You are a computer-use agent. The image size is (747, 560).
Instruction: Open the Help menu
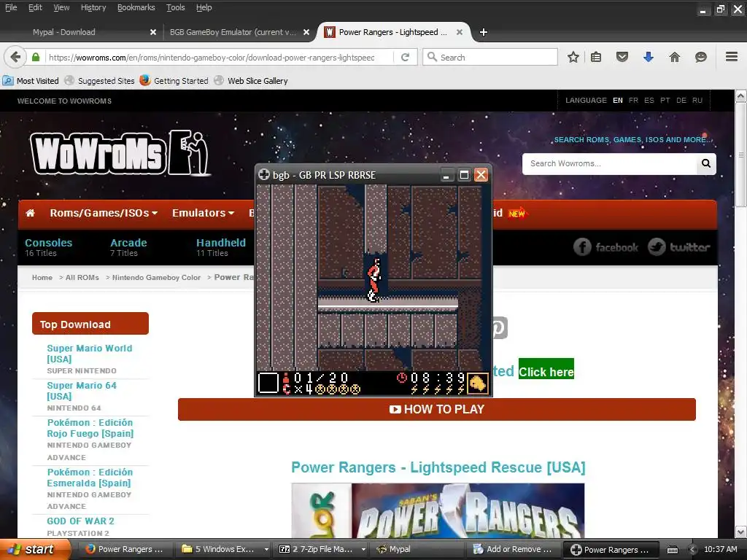point(204,7)
